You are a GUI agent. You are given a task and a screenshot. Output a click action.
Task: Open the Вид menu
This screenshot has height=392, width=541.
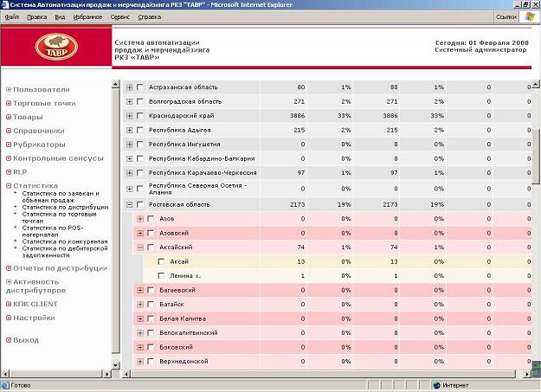coord(60,17)
